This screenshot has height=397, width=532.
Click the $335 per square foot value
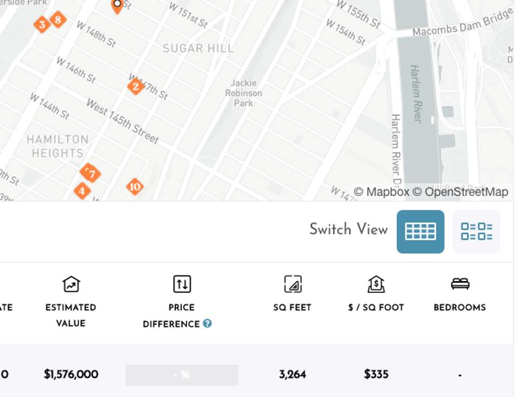[376, 374]
